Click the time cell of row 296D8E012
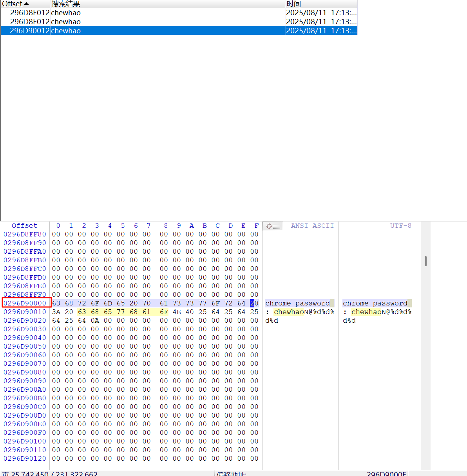 click(x=321, y=13)
